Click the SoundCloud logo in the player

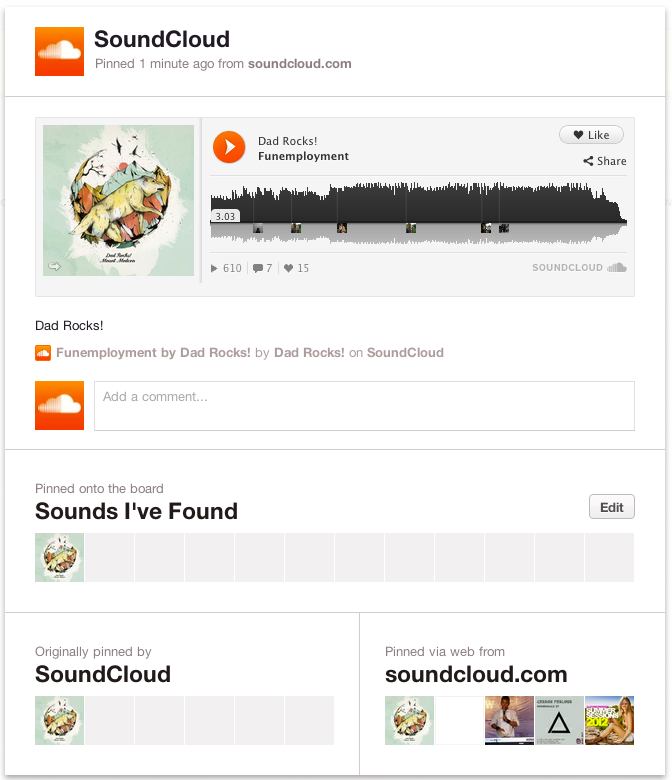pyautogui.click(x=579, y=268)
